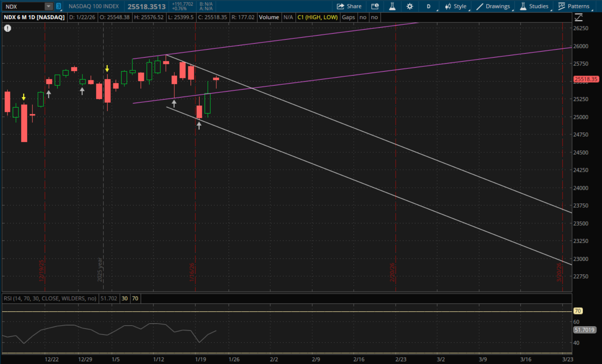Click the flask icon beside Share
Screen dimensions: 602x364
click(392, 6)
